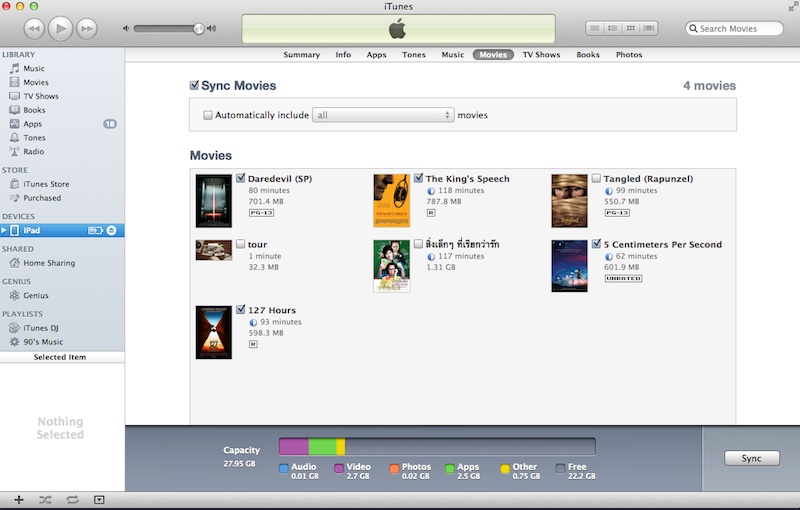This screenshot has height=510, width=800.
Task: Expand the iPad device disclosure triangle
Action: point(4,231)
